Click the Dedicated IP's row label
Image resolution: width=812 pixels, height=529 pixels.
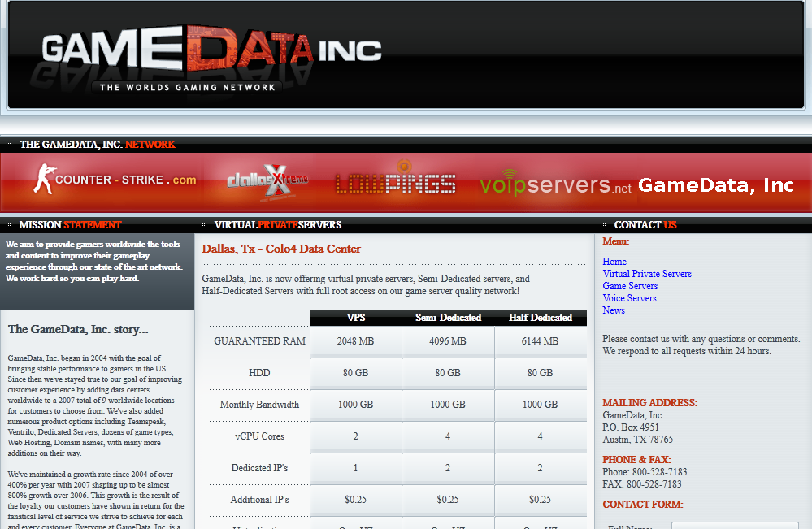(x=259, y=468)
